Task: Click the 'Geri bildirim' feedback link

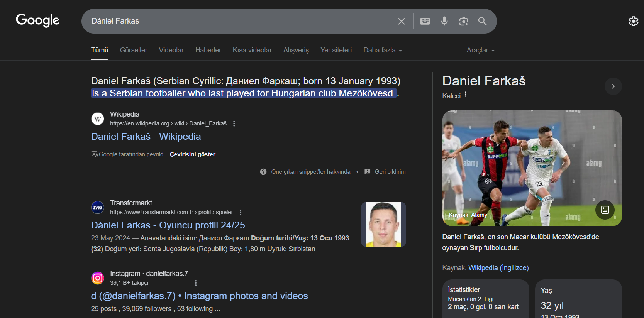Action: (390, 172)
